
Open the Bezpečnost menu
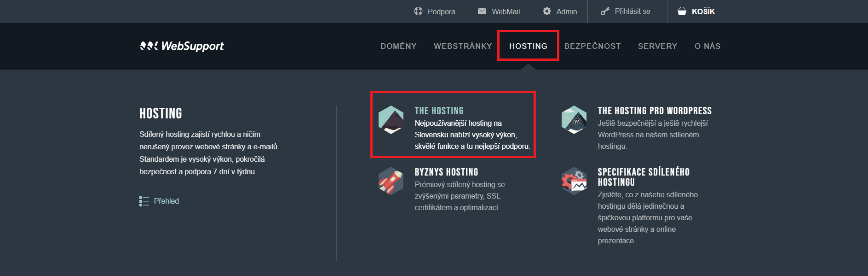pos(592,46)
